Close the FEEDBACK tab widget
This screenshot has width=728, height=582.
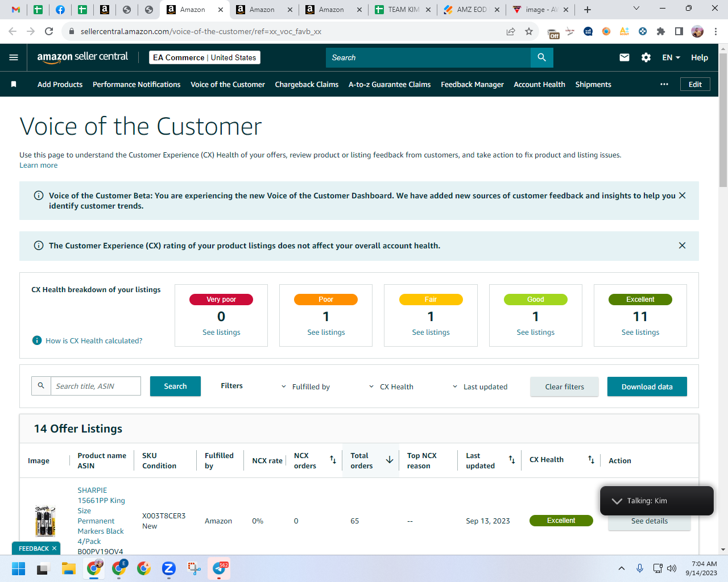pos(55,548)
